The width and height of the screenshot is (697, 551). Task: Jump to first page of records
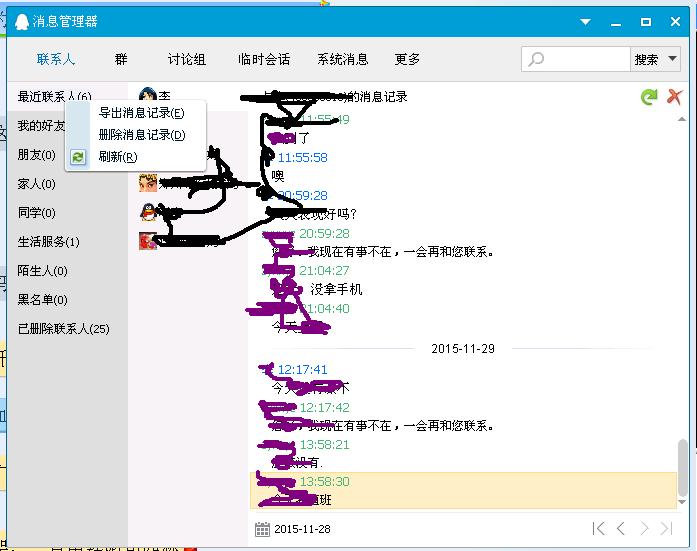pyautogui.click(x=599, y=528)
